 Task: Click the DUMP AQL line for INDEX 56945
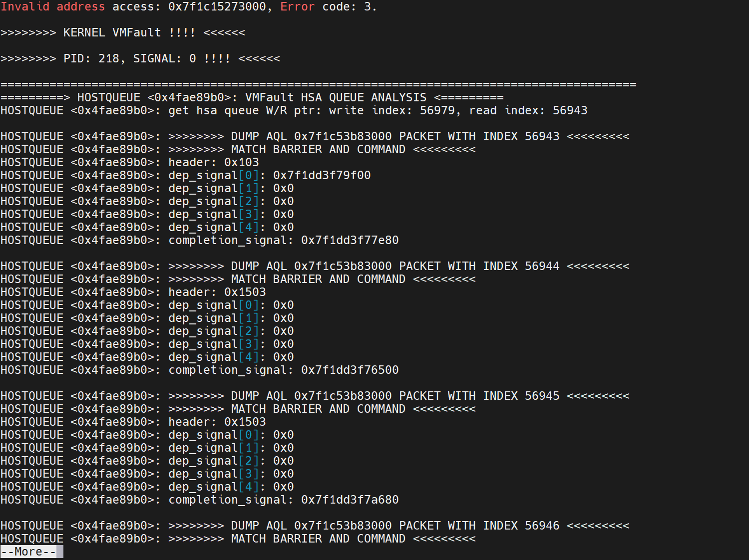pyautogui.click(x=315, y=396)
